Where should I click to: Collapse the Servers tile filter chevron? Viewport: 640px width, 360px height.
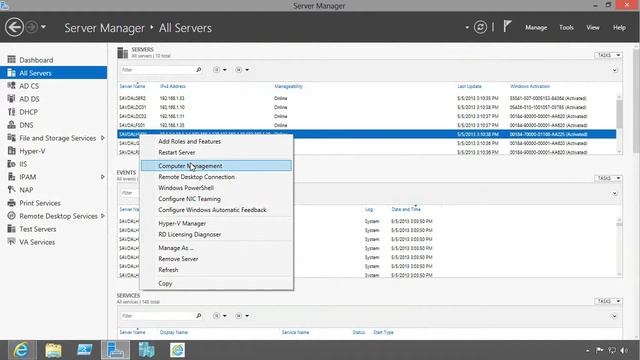(614, 70)
